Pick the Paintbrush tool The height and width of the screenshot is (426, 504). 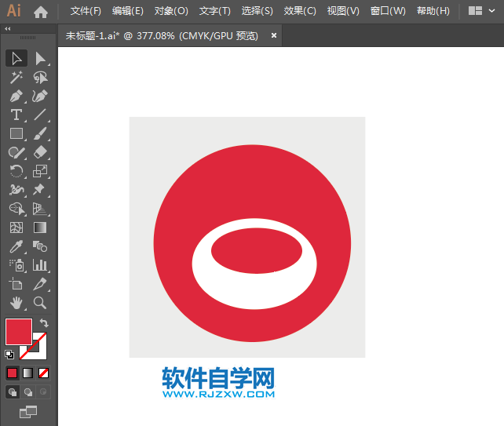coord(40,133)
